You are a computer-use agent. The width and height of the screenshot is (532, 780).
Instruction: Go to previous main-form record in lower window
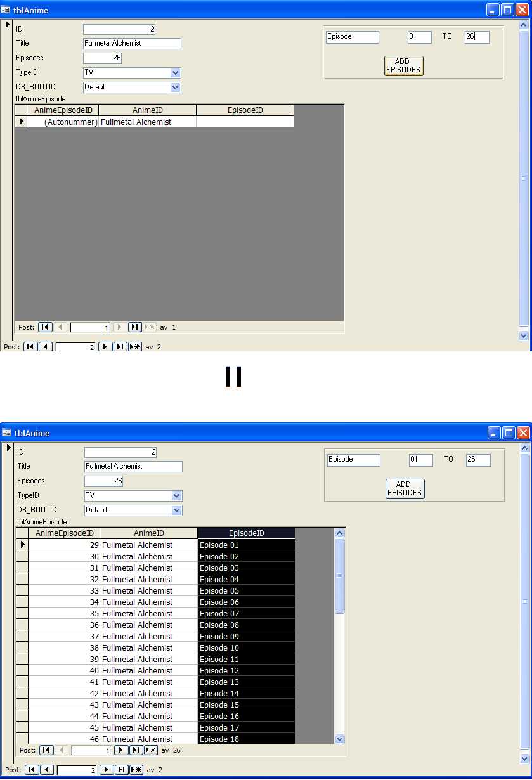[x=46, y=770]
